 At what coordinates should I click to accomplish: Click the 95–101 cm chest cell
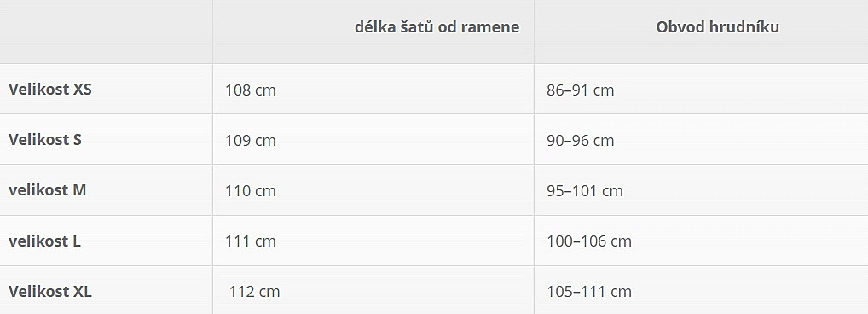pos(585,191)
